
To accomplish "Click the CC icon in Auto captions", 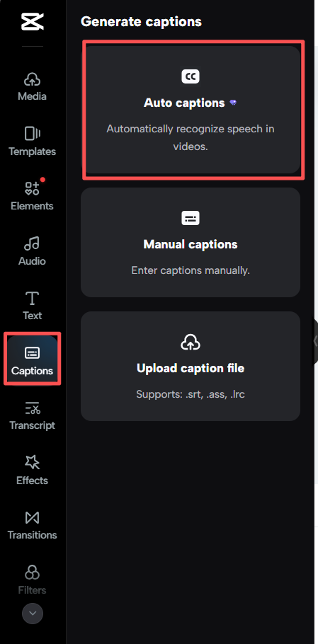I will click(x=191, y=76).
